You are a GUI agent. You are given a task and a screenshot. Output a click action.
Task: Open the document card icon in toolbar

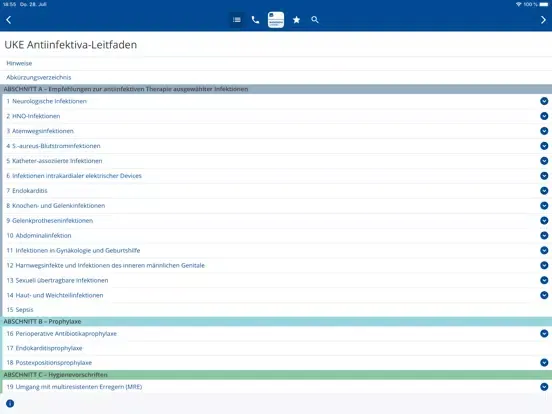(276, 20)
